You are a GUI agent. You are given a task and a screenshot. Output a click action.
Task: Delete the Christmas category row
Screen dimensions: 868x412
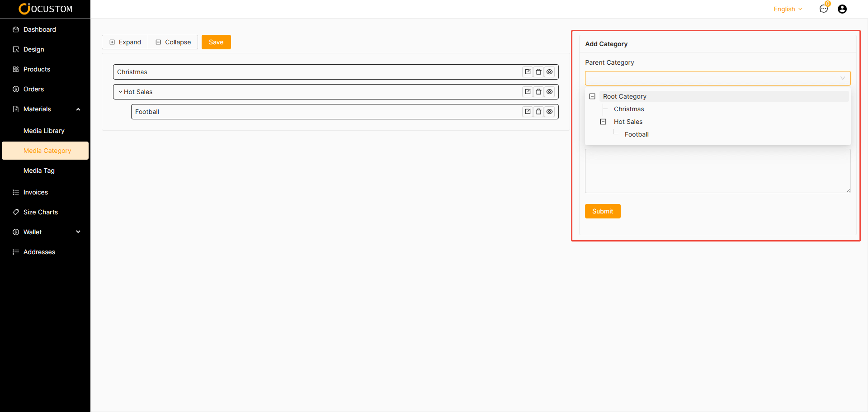(538, 72)
